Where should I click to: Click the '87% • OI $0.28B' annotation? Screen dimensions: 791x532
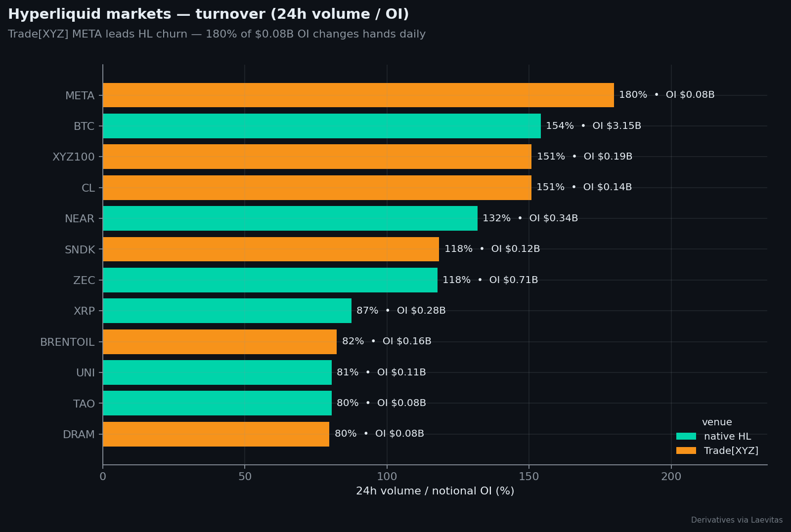(x=401, y=311)
